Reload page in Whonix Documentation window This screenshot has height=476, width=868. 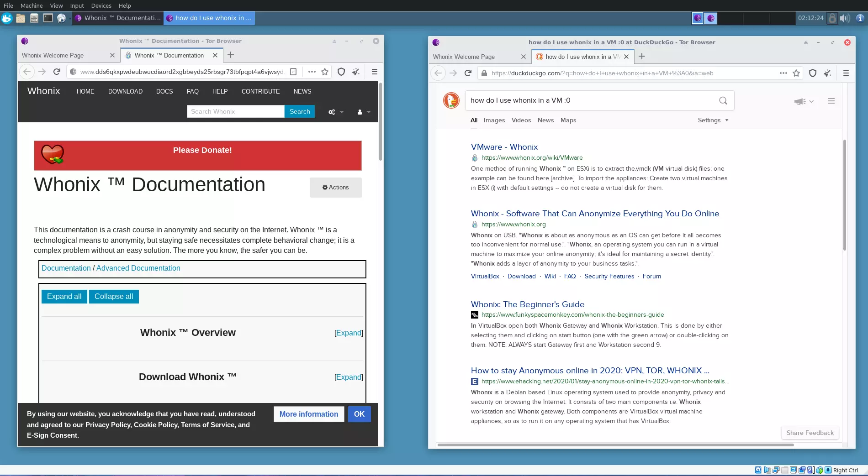[x=57, y=72]
